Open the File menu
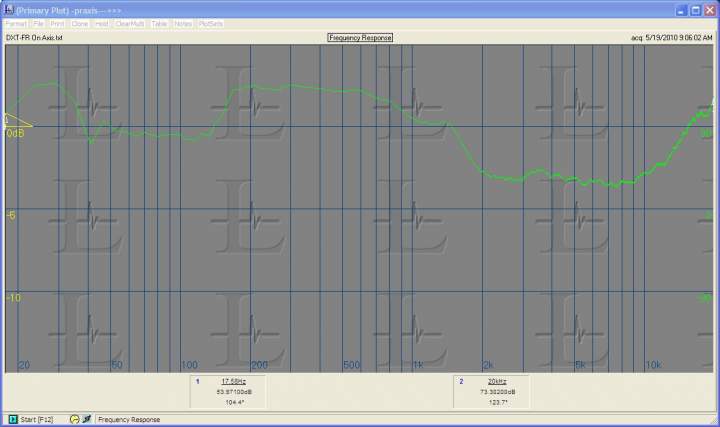Viewport: 720px width, 427px height. coord(38,23)
